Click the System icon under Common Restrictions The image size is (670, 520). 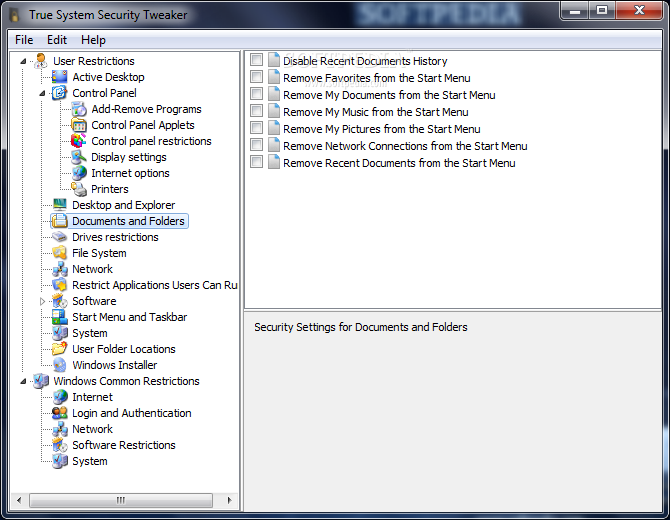point(59,461)
